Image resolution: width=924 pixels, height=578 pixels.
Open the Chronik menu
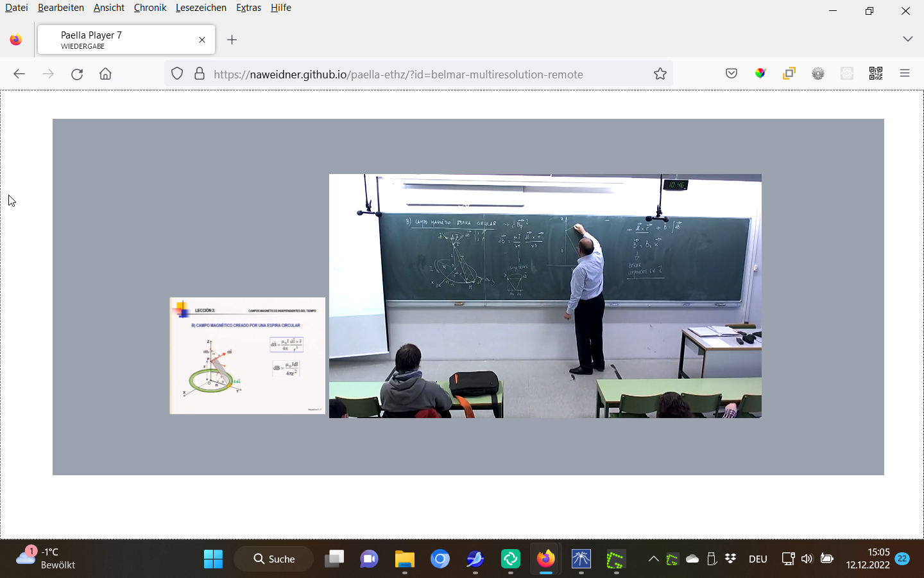coord(150,8)
